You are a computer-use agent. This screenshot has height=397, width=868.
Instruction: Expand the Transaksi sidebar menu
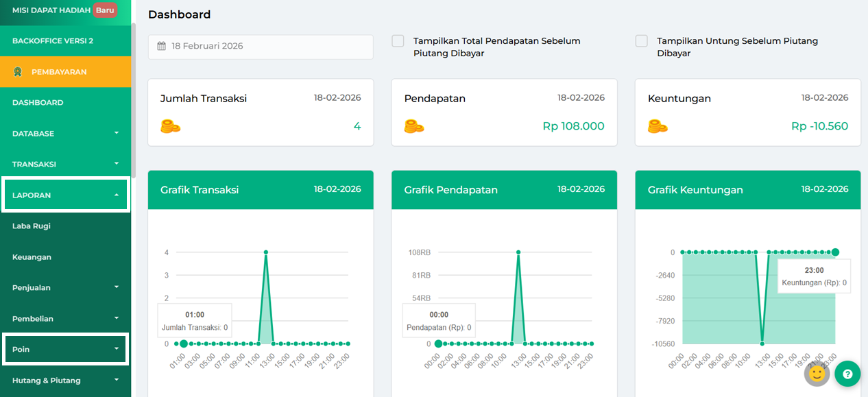point(65,165)
